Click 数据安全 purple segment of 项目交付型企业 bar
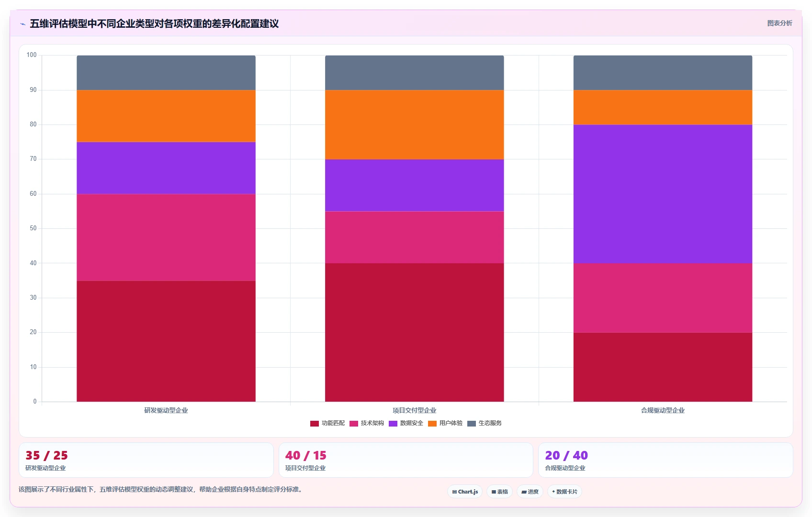 point(415,185)
